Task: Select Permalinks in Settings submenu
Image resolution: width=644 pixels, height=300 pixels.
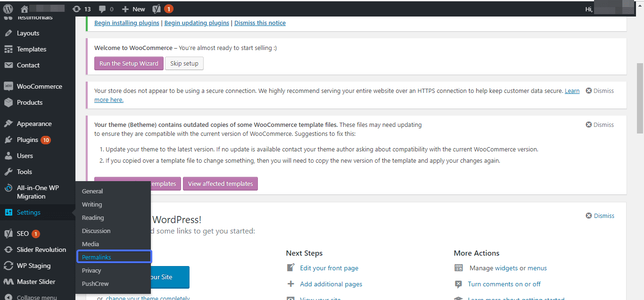Action: (x=114, y=257)
